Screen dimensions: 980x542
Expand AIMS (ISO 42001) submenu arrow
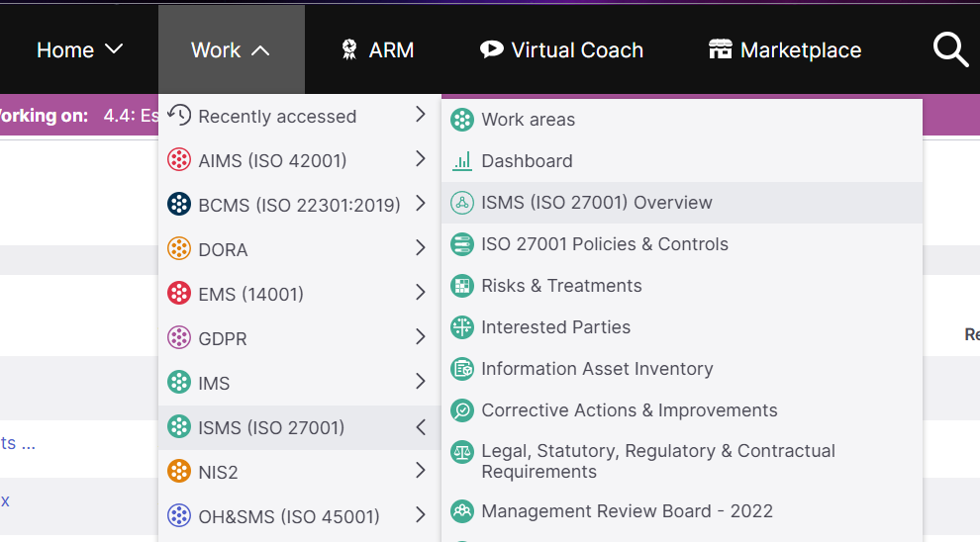421,158
